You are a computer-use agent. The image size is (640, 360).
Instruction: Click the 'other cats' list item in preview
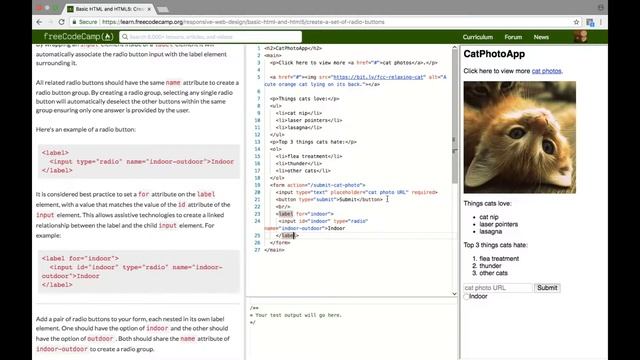pos(493,273)
